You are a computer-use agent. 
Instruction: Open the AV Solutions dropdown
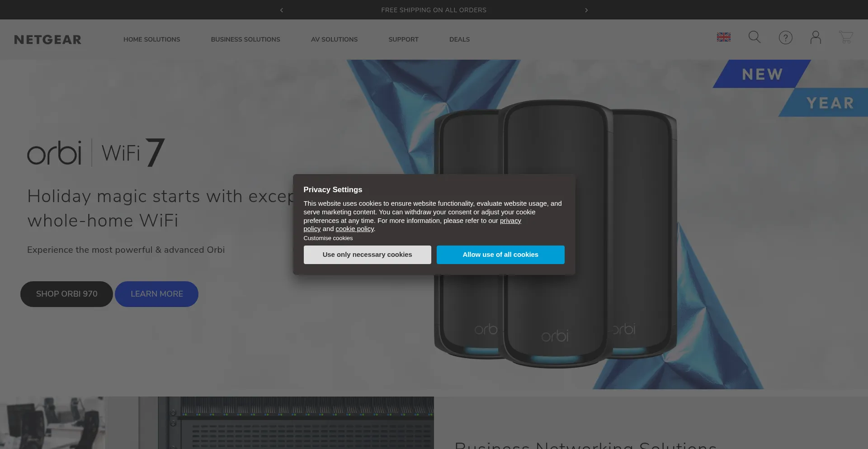(334, 39)
